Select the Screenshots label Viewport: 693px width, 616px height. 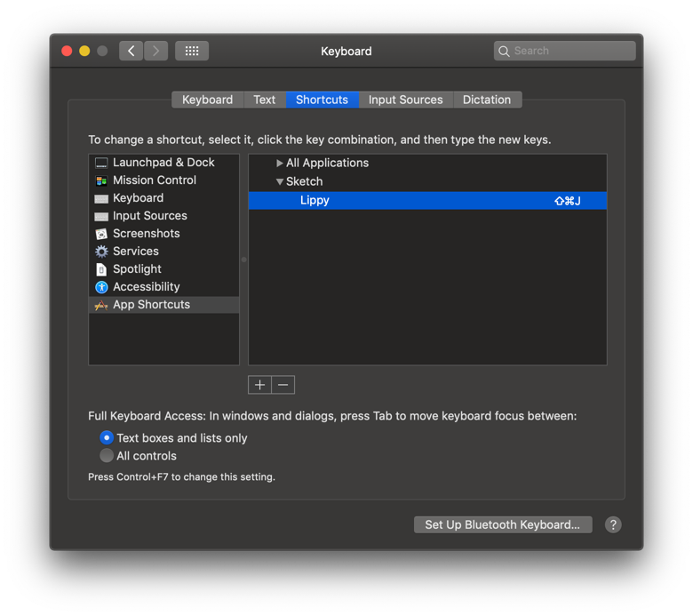(x=147, y=234)
